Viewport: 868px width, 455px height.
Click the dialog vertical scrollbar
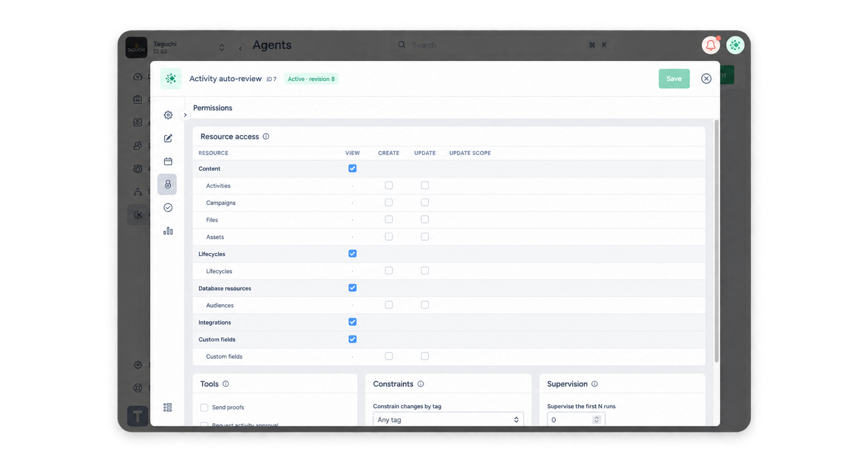[716, 241]
